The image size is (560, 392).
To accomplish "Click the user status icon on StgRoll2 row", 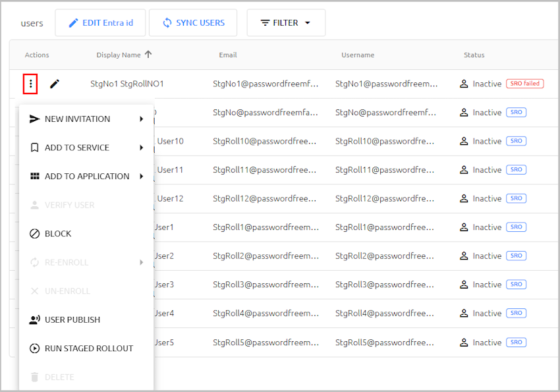I will 464,256.
